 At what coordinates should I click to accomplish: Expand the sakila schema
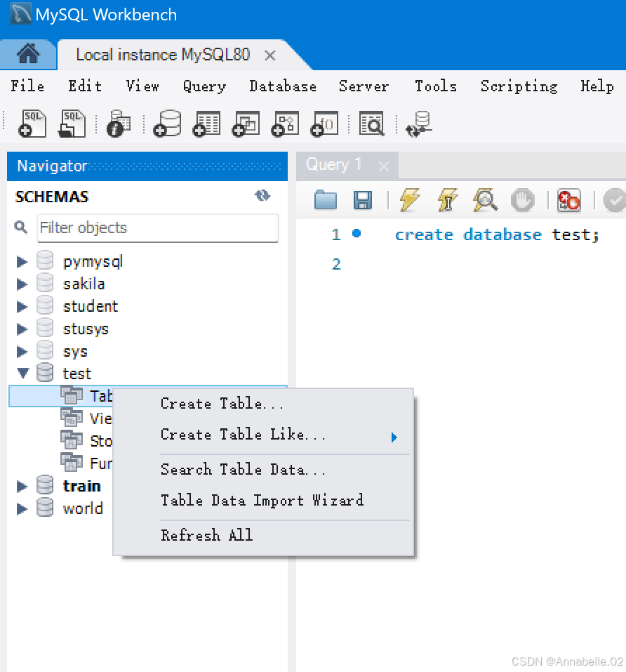point(22,284)
